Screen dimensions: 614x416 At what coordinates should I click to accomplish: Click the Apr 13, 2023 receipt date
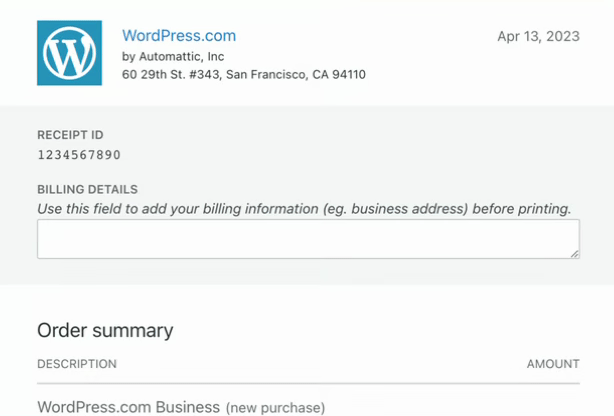click(538, 37)
